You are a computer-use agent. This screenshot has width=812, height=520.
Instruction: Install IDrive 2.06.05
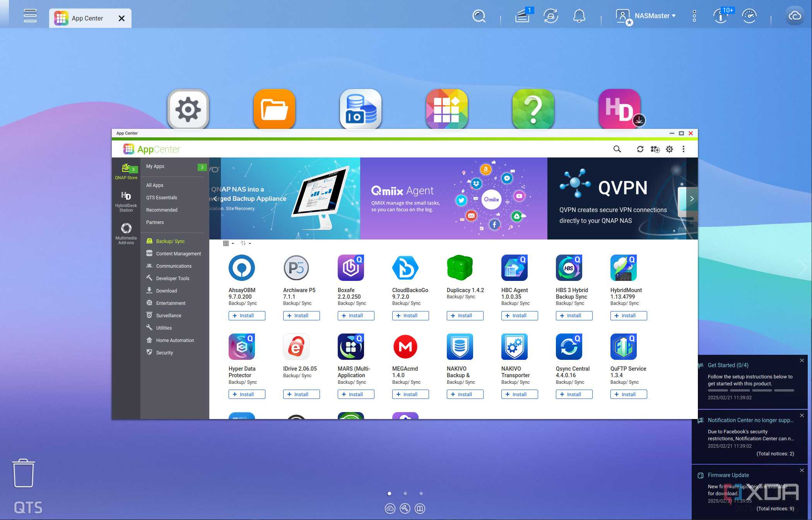[x=301, y=394]
